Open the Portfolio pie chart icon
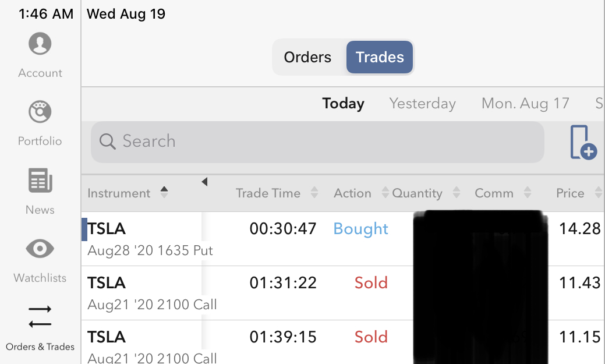 pos(40,112)
